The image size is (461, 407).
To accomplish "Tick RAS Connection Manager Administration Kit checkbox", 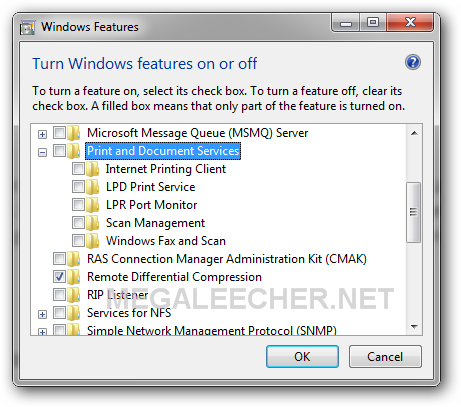I will coord(60,258).
